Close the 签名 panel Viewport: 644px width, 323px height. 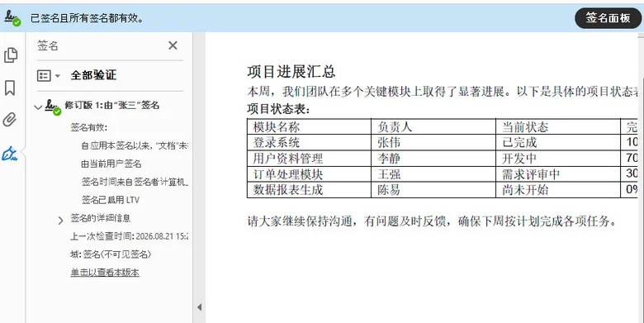173,45
